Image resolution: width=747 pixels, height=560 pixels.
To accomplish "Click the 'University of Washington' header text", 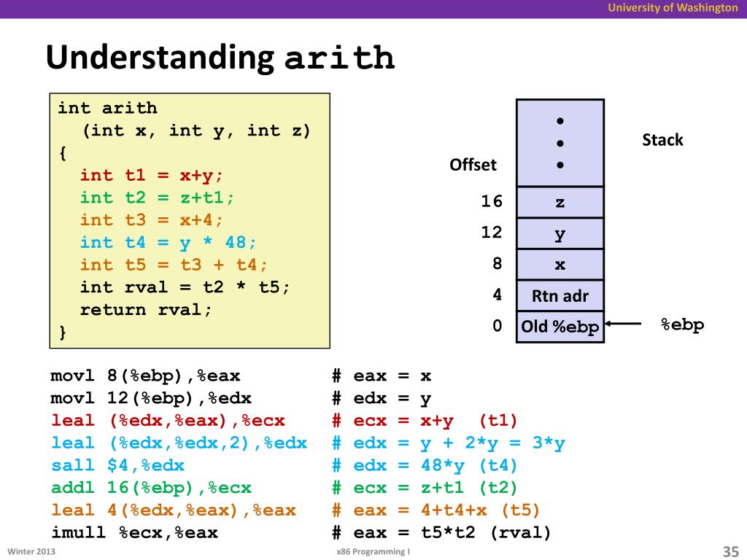I will pos(673,7).
